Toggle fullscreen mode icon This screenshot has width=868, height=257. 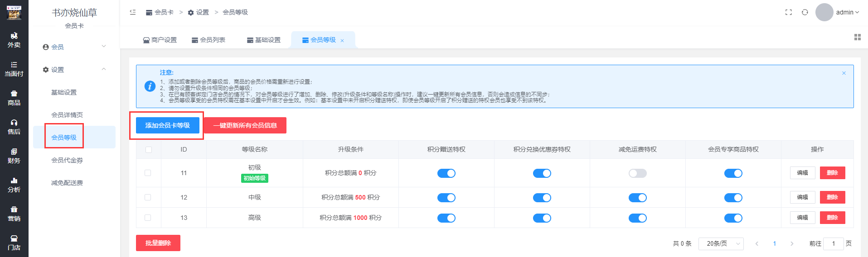pos(789,12)
